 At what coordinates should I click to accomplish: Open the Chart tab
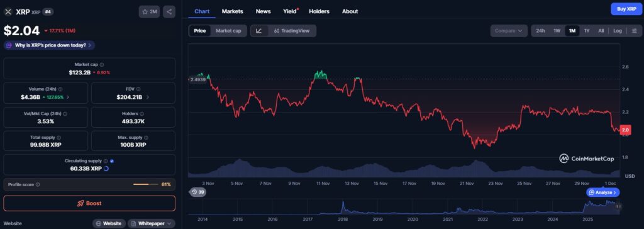coord(202,11)
